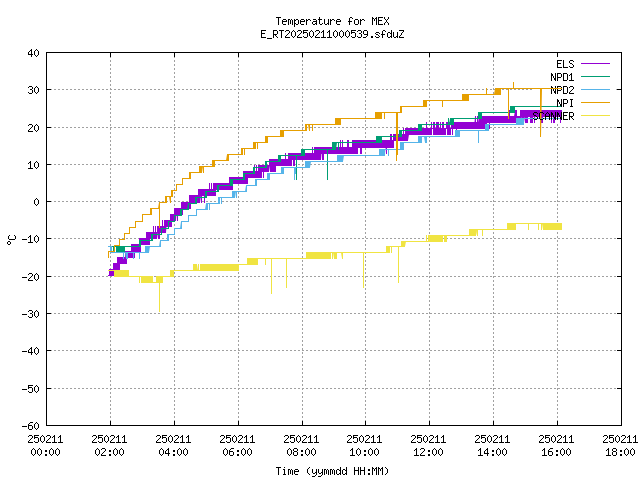This screenshot has height=480, width=640.
Task: Click the NPD1 green downward spike near 08:45
Action: coord(327,165)
